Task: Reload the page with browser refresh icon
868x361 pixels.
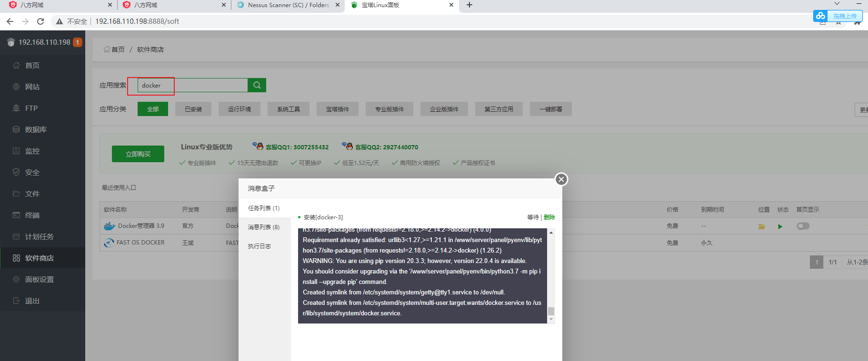Action: (x=40, y=21)
